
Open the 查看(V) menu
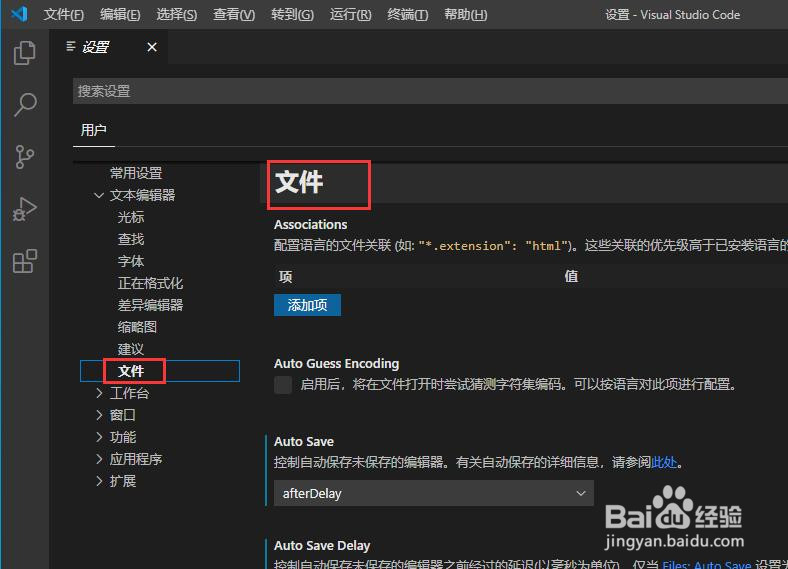click(234, 15)
